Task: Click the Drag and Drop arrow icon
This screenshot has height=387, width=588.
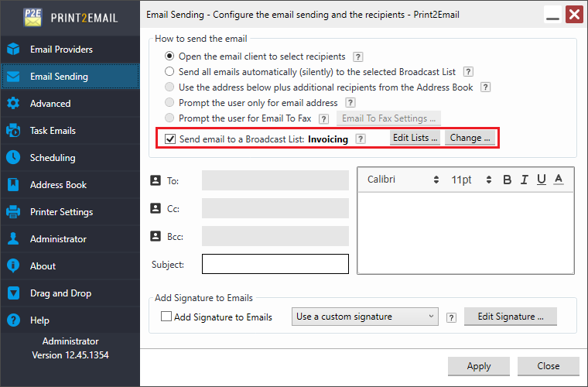Action: 13,293
